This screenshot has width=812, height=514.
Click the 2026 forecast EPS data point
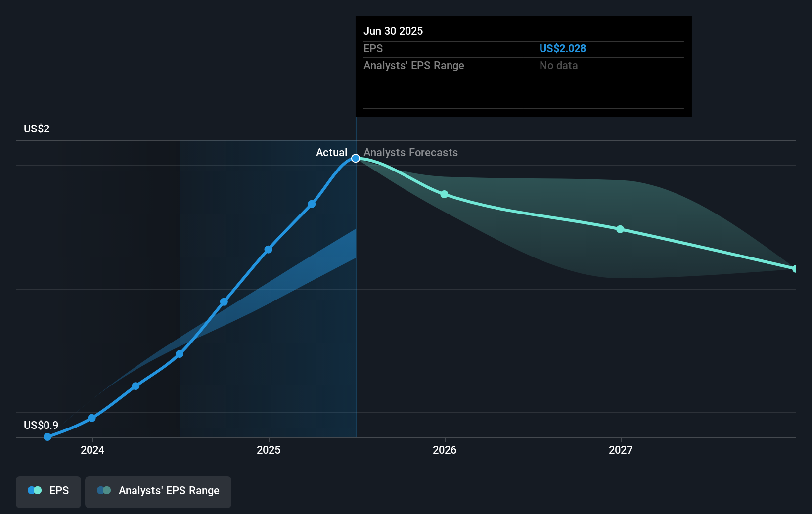click(444, 194)
